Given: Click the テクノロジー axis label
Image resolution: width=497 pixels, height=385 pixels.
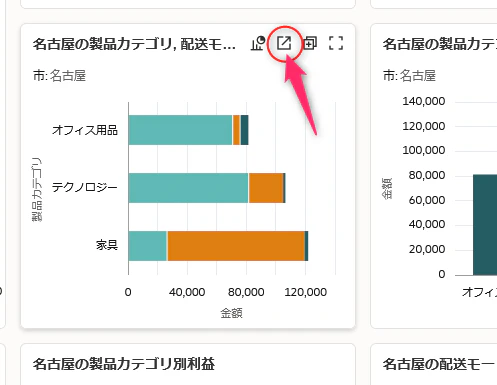Looking at the screenshot, I should 85,188.
